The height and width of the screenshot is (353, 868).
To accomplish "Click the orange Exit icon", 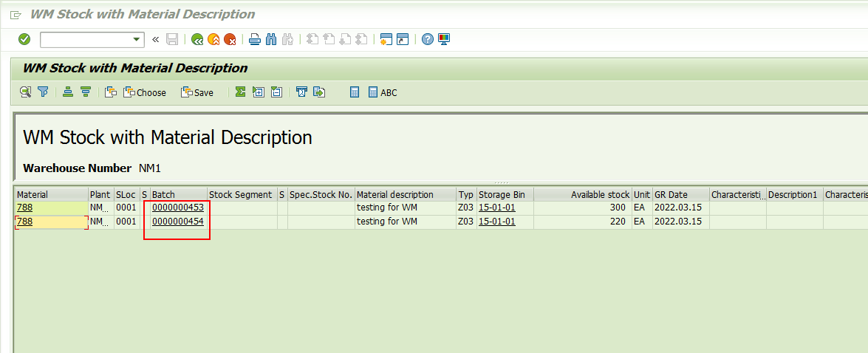I will click(213, 39).
